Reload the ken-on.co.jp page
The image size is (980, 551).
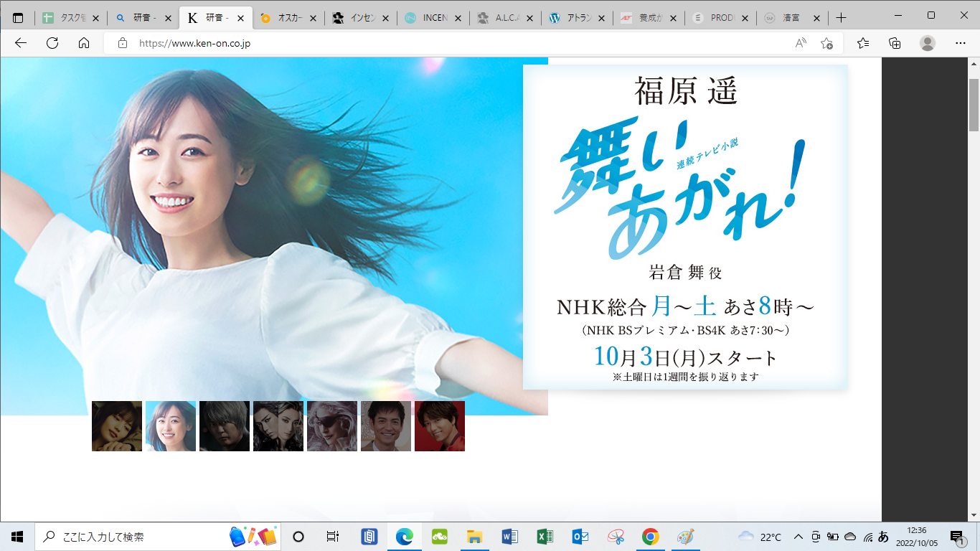(x=52, y=43)
